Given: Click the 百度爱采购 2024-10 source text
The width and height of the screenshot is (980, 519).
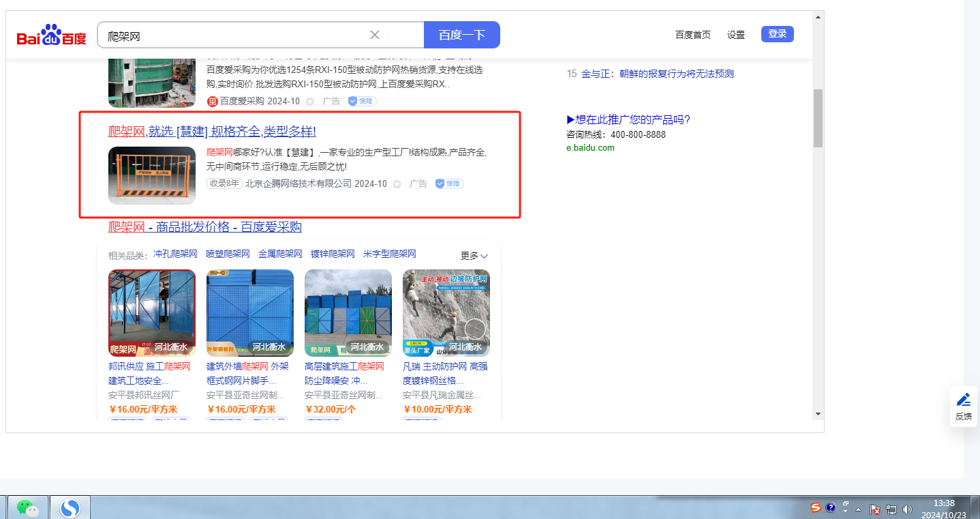Looking at the screenshot, I should point(260,101).
